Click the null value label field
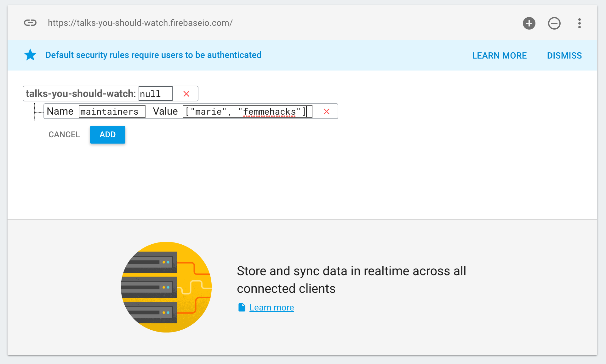The width and height of the screenshot is (606, 364). click(x=155, y=93)
